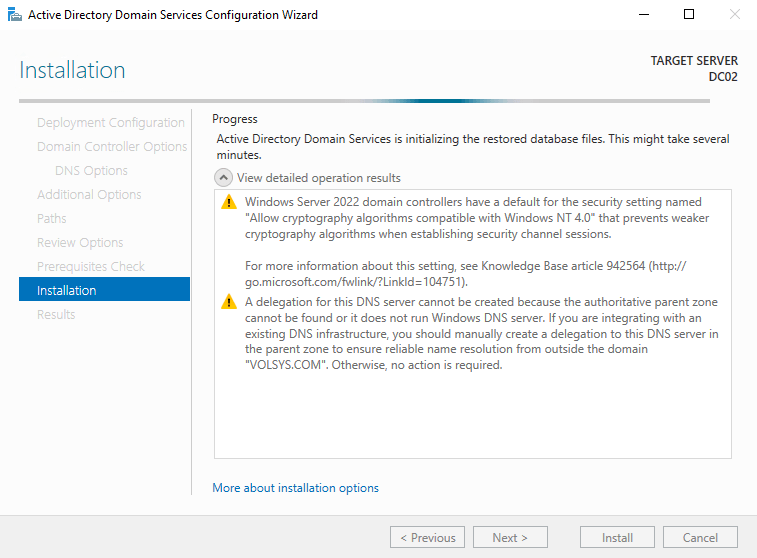Go to Deployment Configuration step
This screenshot has width=757, height=558.
coord(110,123)
